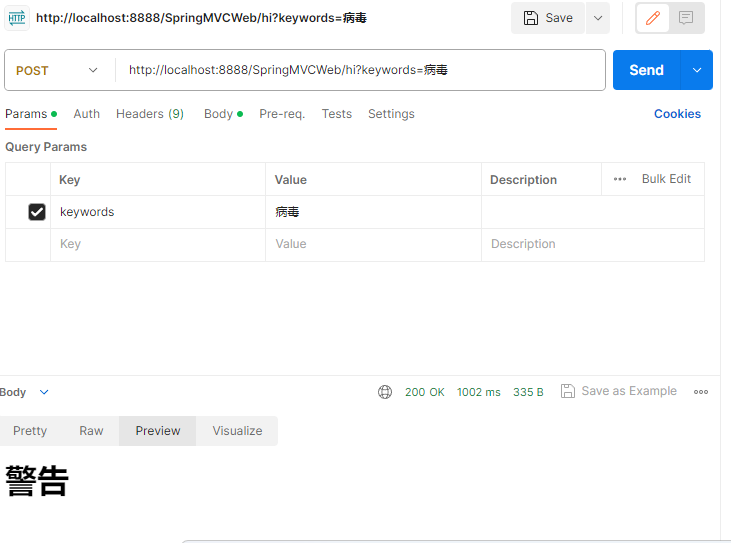This screenshot has height=543, width=731.
Task: Click the Description column header
Action: (524, 180)
